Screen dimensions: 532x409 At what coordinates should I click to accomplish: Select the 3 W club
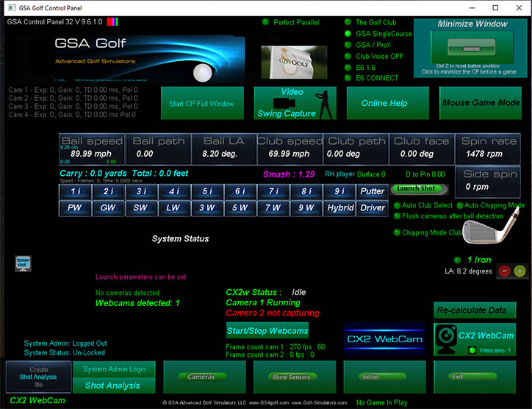[207, 208]
